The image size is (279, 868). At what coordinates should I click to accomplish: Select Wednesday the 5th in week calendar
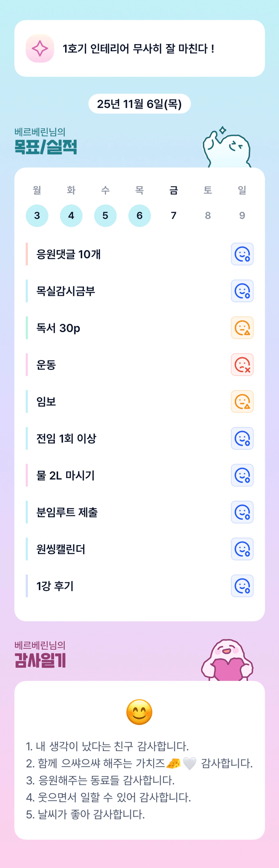click(x=105, y=216)
